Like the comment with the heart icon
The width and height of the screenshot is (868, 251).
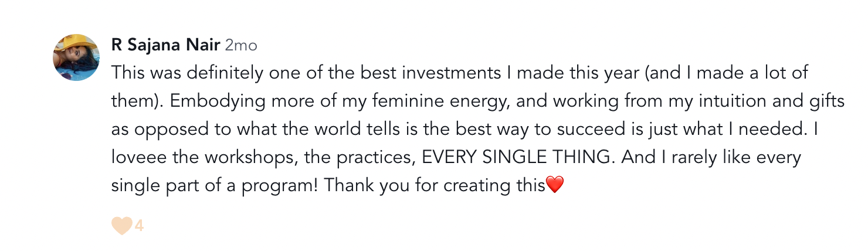click(x=121, y=225)
